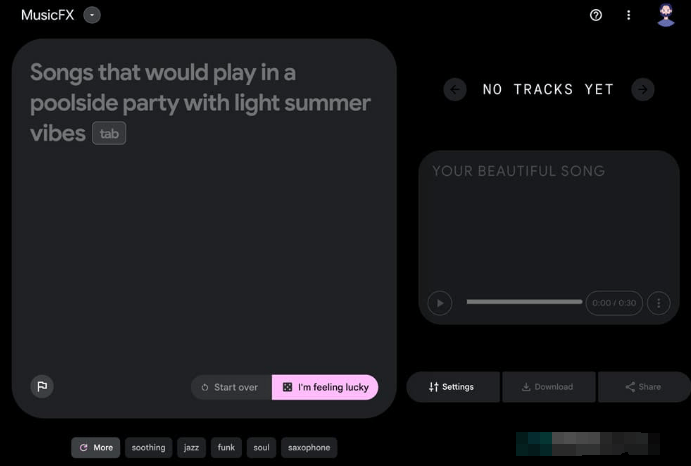Image resolution: width=691 pixels, height=466 pixels.
Task: Select the soothing chip
Action: 149,447
